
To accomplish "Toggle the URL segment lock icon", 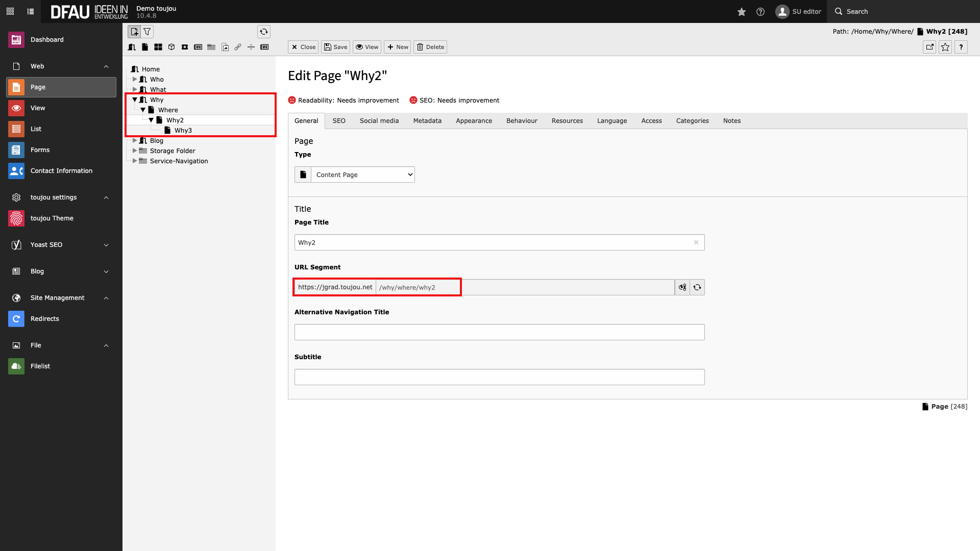I will coord(682,287).
